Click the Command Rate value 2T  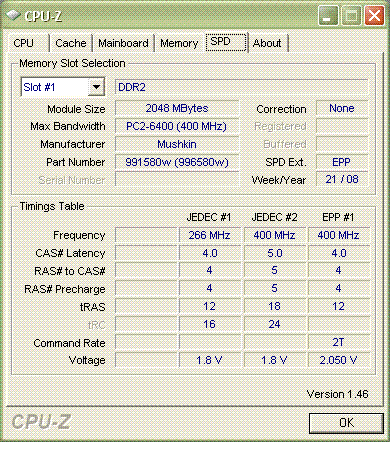339,342
